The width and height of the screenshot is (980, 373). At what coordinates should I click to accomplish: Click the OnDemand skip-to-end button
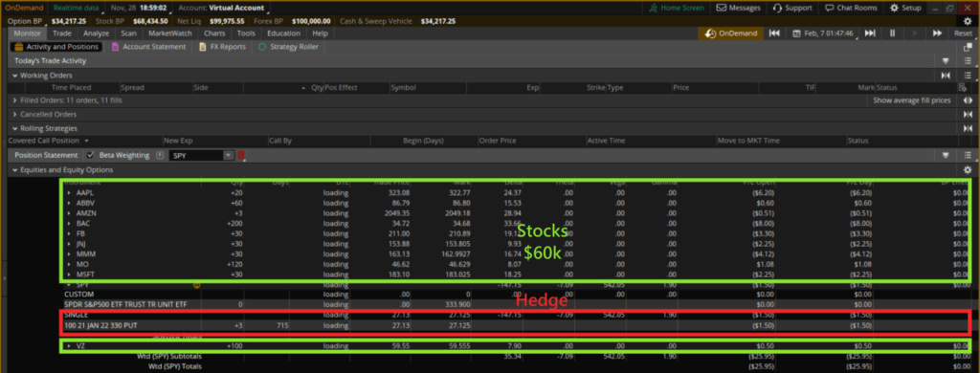pos(869,33)
